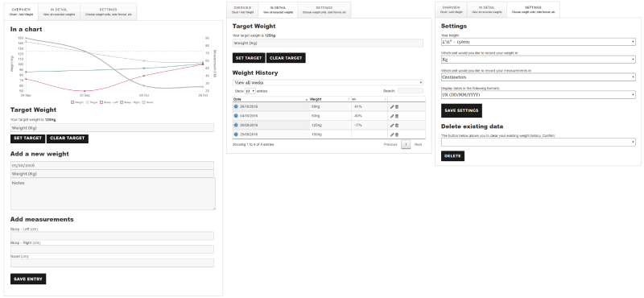644x298 pixels.
Task: Expand the 04/10/2016 row using blue plus icon
Action: pos(236,116)
